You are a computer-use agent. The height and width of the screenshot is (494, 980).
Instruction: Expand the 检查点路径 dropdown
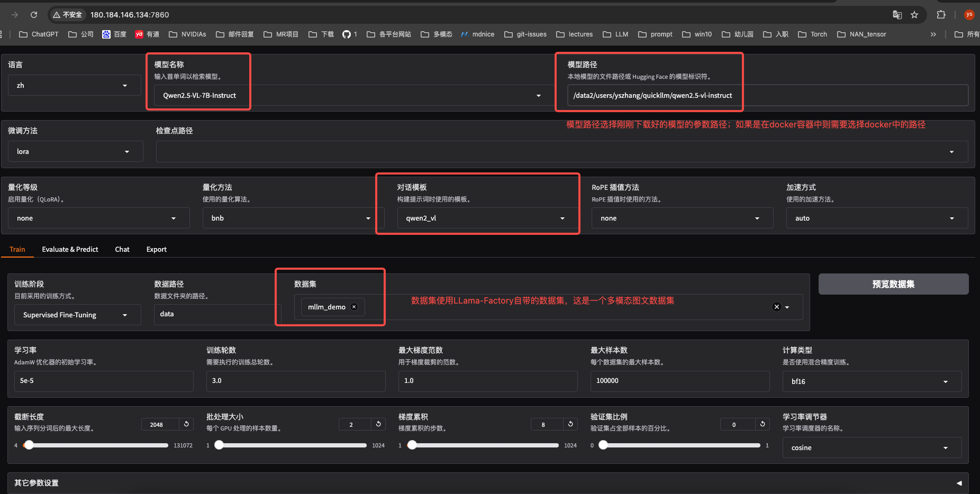(951, 152)
